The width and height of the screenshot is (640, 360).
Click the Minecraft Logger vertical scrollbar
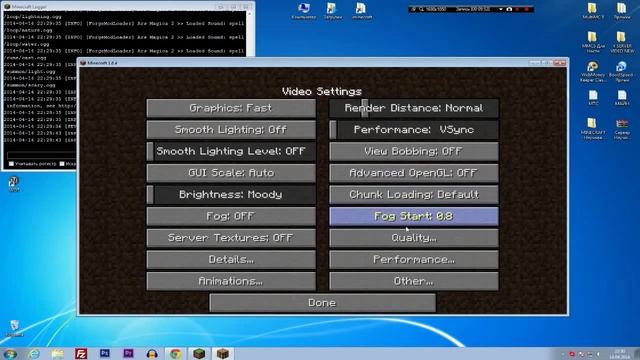click(x=249, y=33)
